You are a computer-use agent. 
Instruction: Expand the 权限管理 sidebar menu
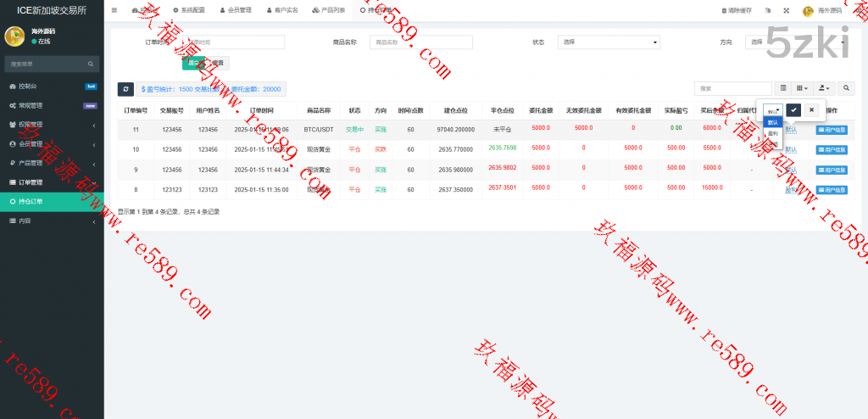[x=51, y=125]
